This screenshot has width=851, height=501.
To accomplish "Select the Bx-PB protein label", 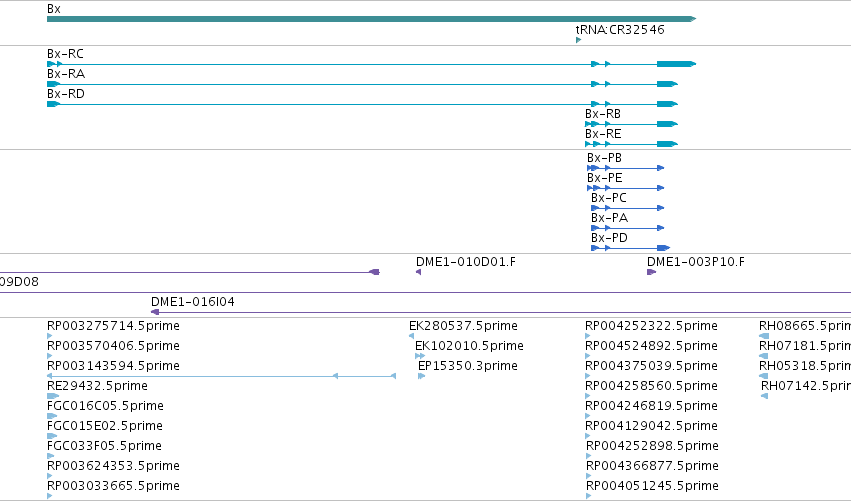I will pyautogui.click(x=604, y=158).
